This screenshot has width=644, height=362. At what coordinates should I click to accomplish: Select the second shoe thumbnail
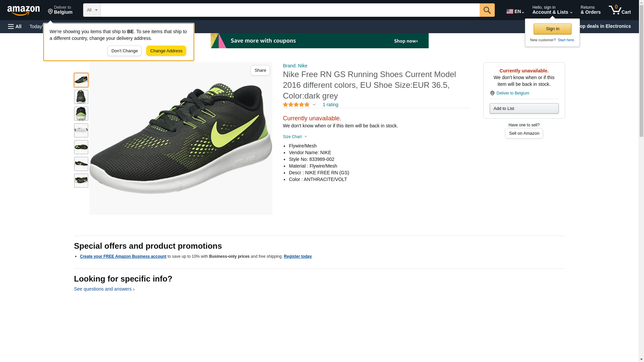[x=81, y=97]
